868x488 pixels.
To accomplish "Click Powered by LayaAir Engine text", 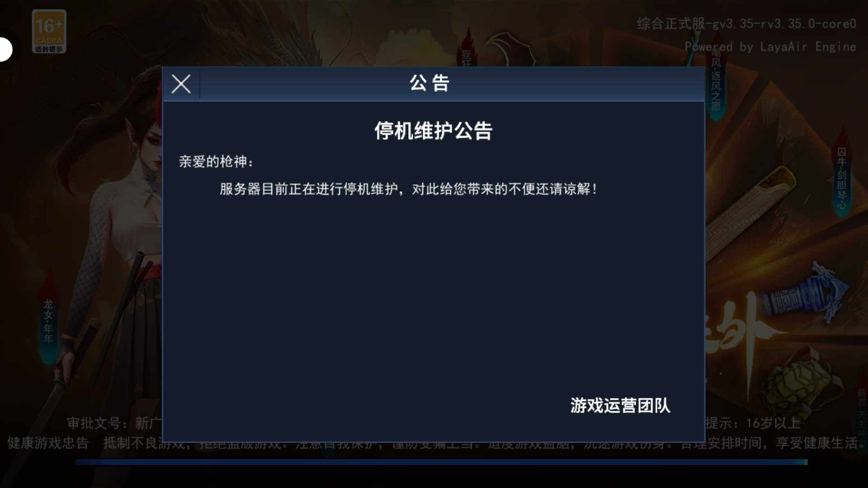I will 770,47.
